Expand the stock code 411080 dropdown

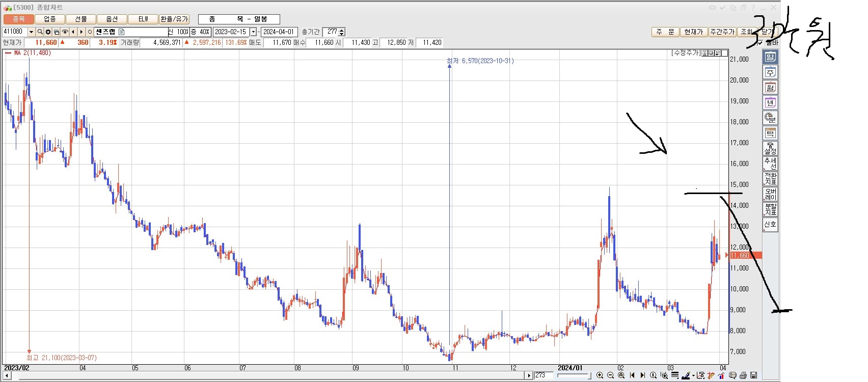(x=31, y=32)
